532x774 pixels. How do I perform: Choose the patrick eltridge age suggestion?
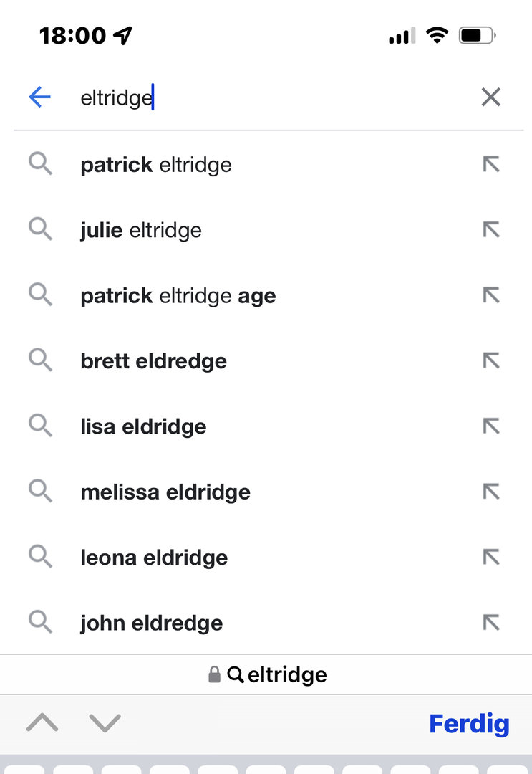pyautogui.click(x=178, y=296)
